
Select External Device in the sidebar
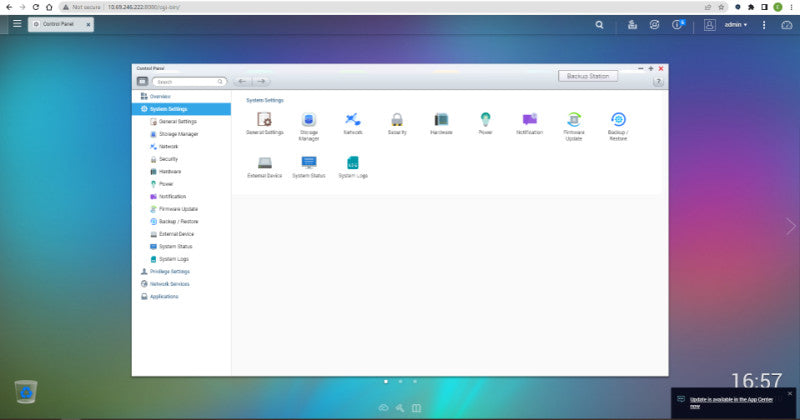pos(181,234)
